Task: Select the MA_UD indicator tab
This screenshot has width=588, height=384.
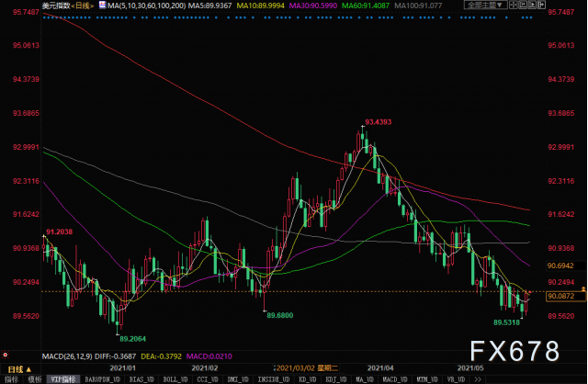Action: click(x=365, y=379)
